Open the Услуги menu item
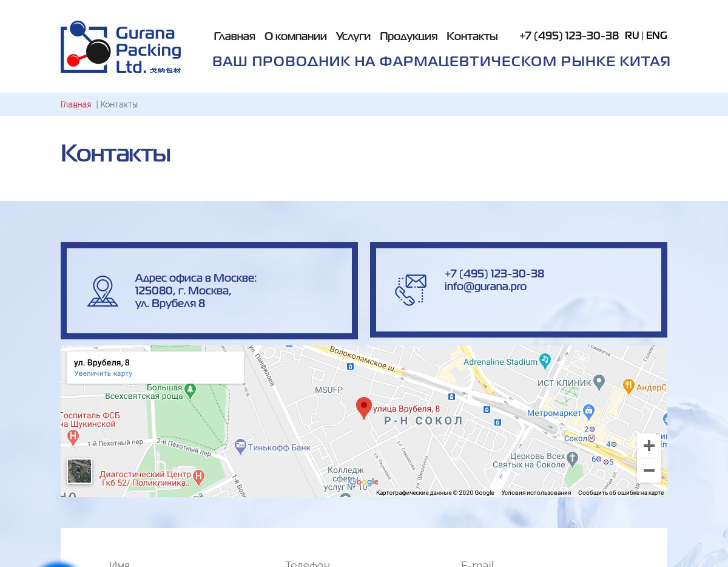 click(x=353, y=36)
